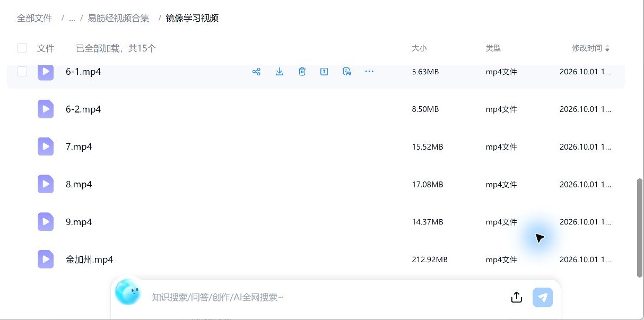Viewport: 644px width, 320px height.
Task: Open the file 9.mp4
Action: tap(79, 222)
